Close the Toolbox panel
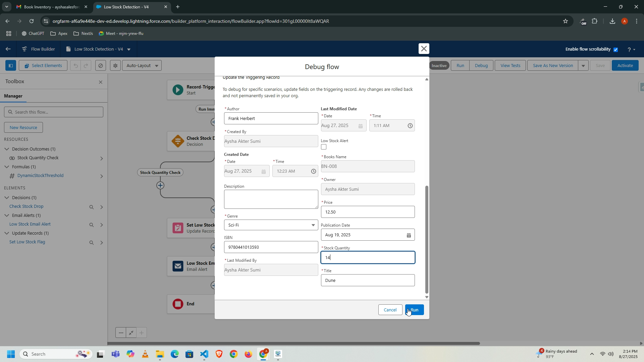Image resolution: width=644 pixels, height=362 pixels. pyautogui.click(x=101, y=82)
